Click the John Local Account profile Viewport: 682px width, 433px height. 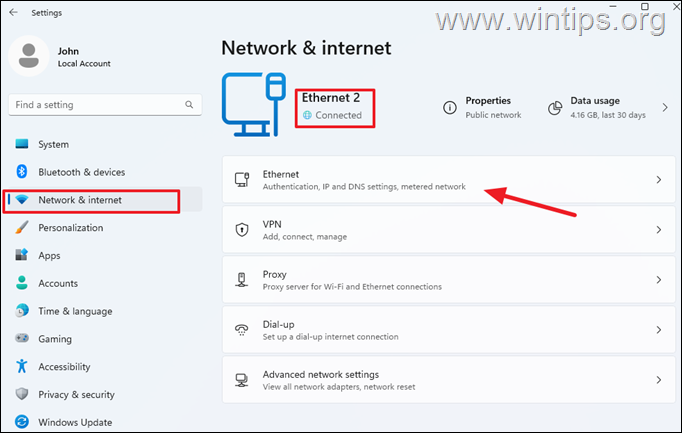pos(60,57)
